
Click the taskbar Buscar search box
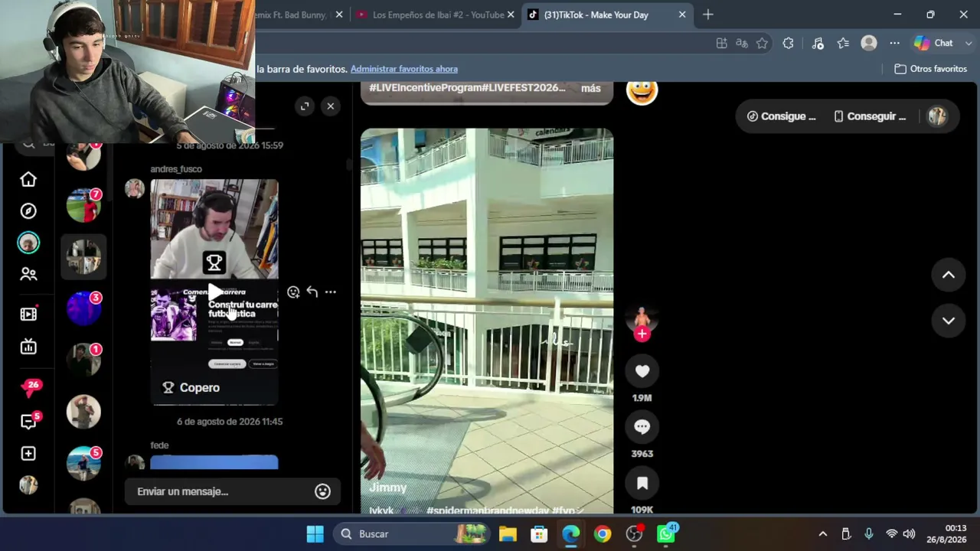[x=411, y=534]
